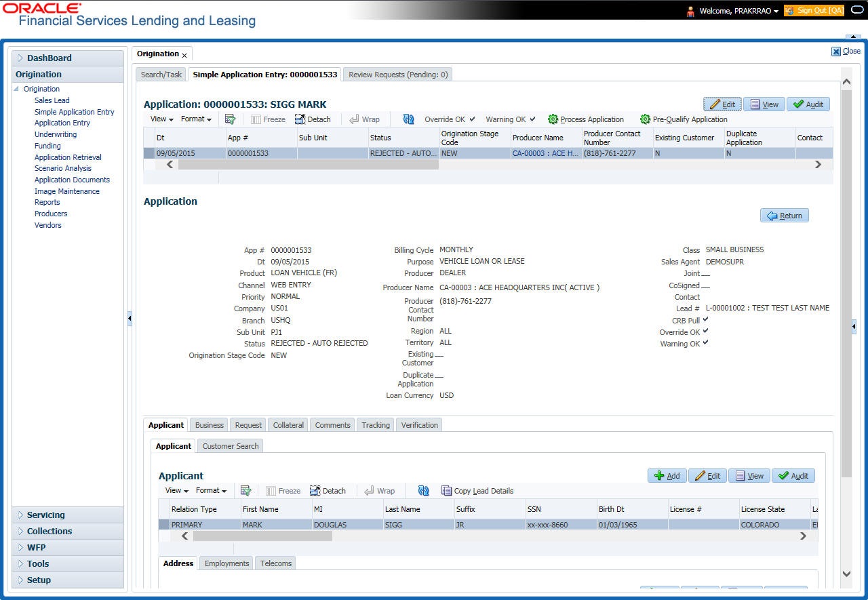Expand the Collections panel
Viewport: 868px width, 600px height.
(x=68, y=532)
